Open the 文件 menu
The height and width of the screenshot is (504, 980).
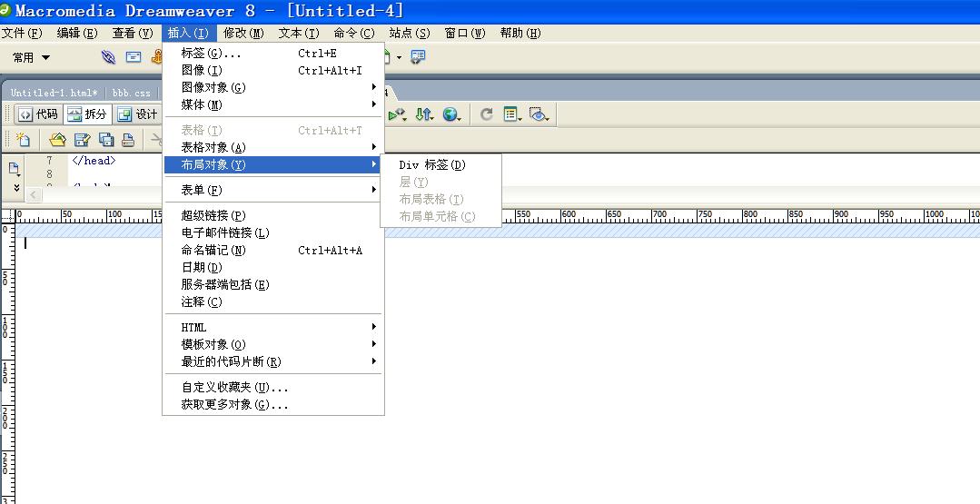(x=22, y=33)
